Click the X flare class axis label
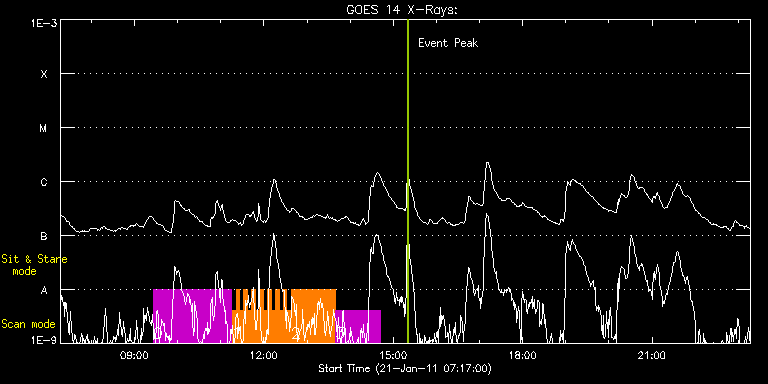 [x=44, y=74]
